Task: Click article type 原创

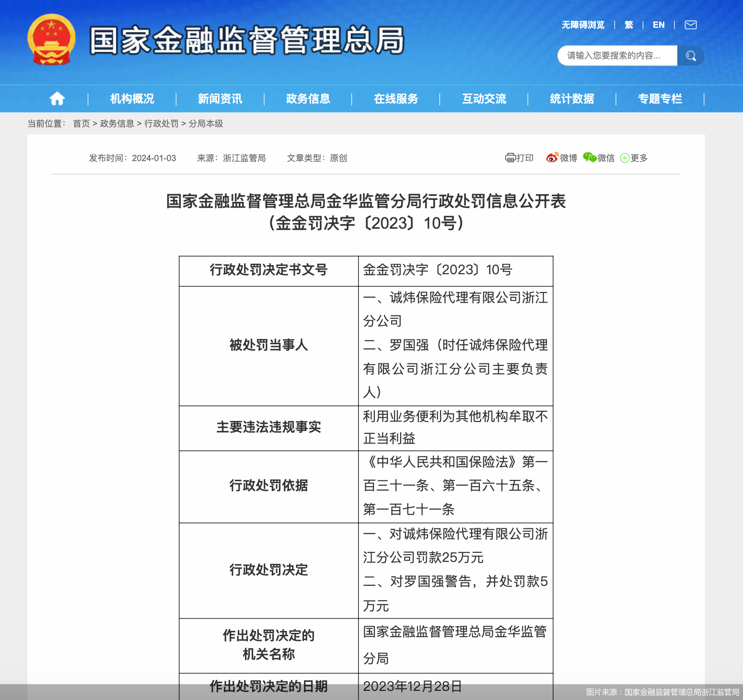Action: coord(338,158)
